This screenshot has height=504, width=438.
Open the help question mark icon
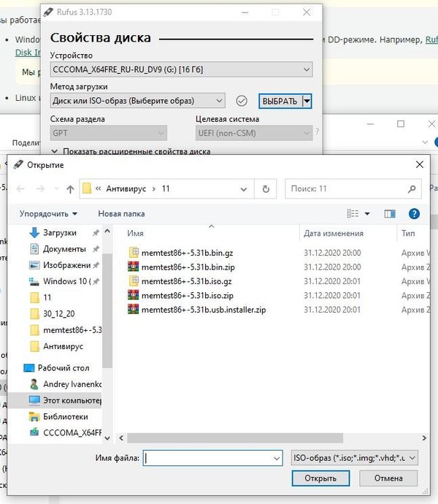tap(414, 214)
